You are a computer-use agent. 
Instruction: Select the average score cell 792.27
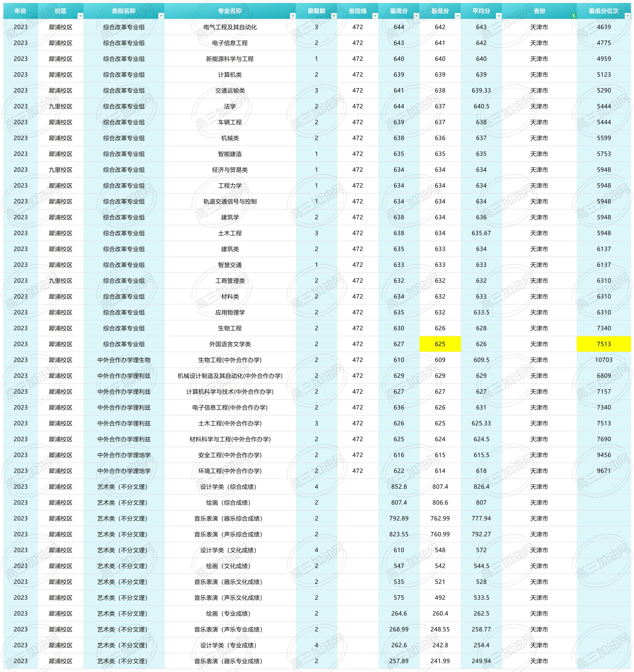[481, 535]
